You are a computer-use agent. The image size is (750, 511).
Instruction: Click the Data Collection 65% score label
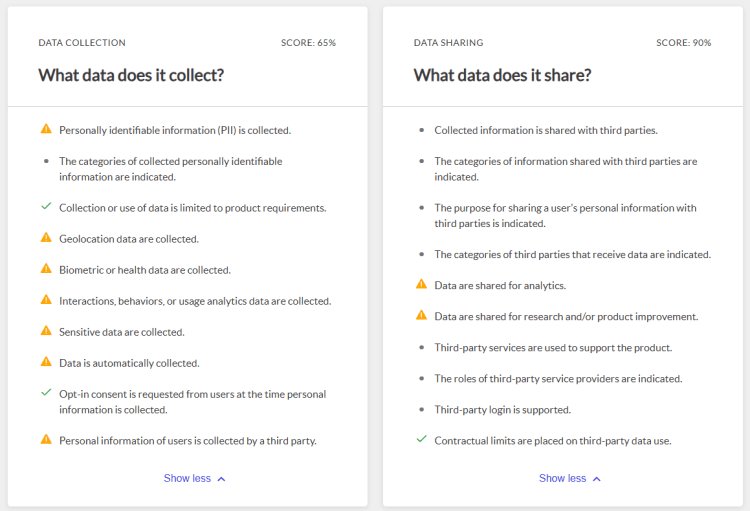308,43
